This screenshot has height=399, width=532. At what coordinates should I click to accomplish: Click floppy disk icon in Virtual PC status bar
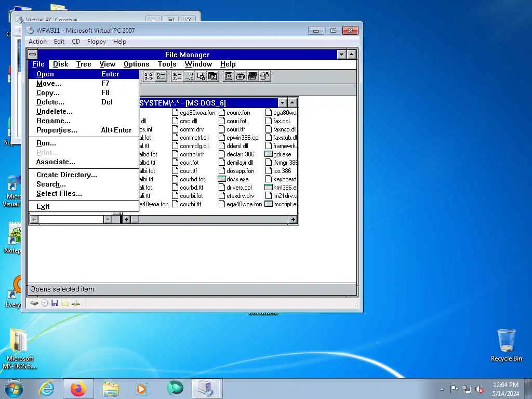coord(55,303)
